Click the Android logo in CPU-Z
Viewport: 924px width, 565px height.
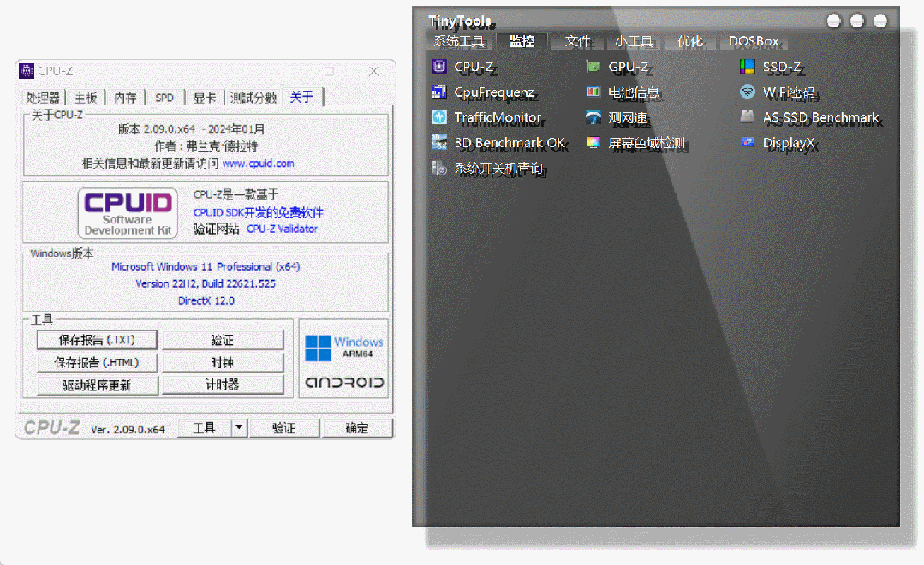pos(344,383)
